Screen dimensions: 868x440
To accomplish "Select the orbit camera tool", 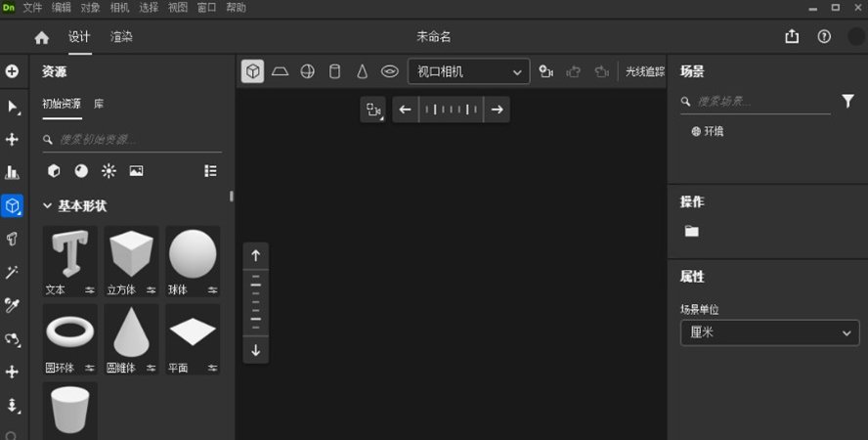I will [x=12, y=338].
